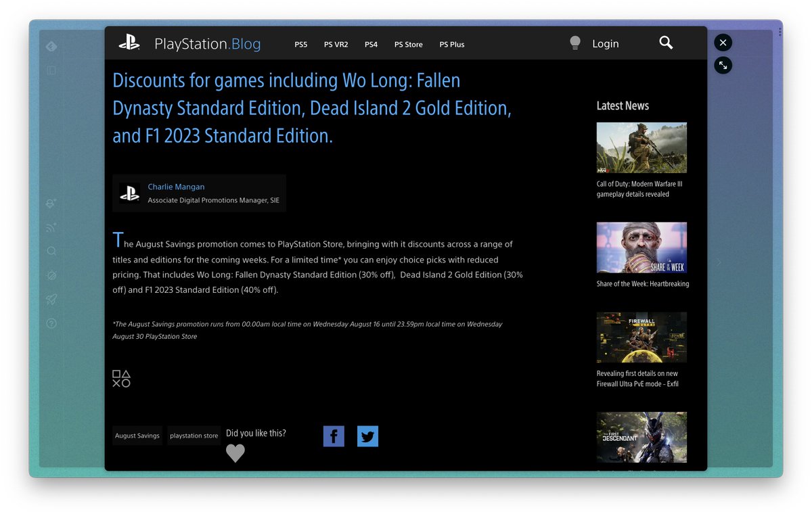Click the PlayStation avatar beside Charlie Mangan
Viewport: 812px width, 516px height.
pos(129,193)
